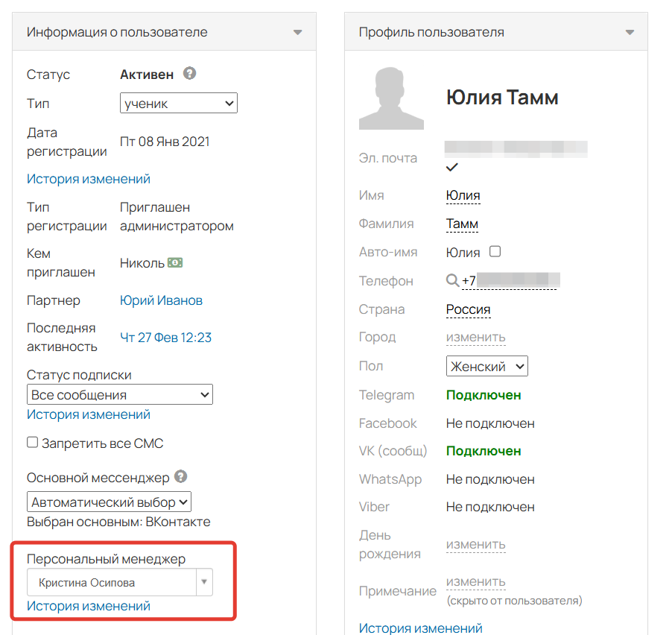This screenshot has height=635, width=672.
Task: Click the email verified checkmark icon
Action: (451, 167)
